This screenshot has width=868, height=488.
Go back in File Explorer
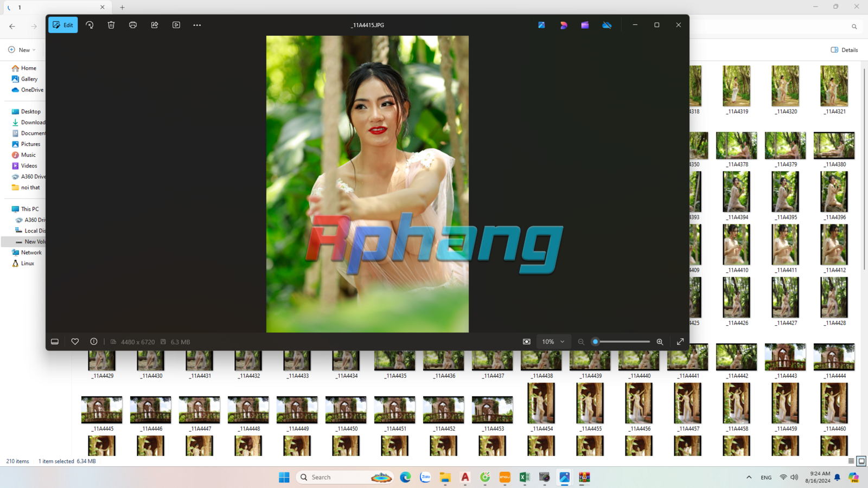click(12, 26)
